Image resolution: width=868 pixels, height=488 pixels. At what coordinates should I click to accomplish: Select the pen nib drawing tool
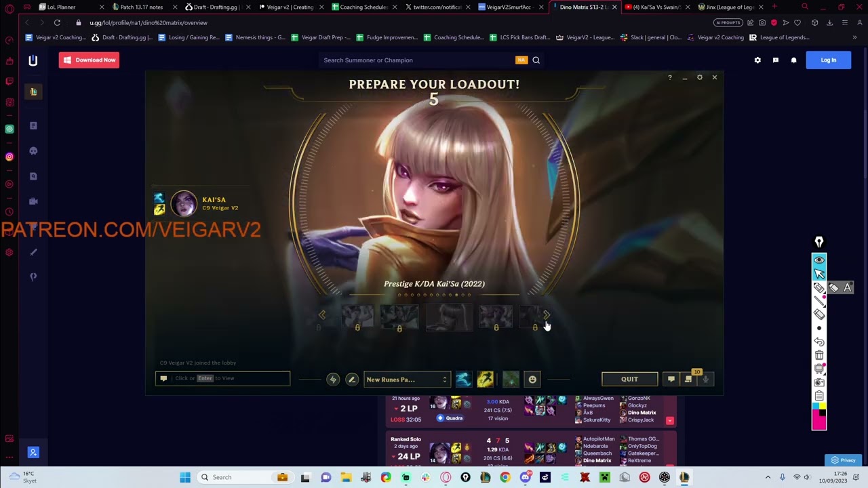(819, 243)
